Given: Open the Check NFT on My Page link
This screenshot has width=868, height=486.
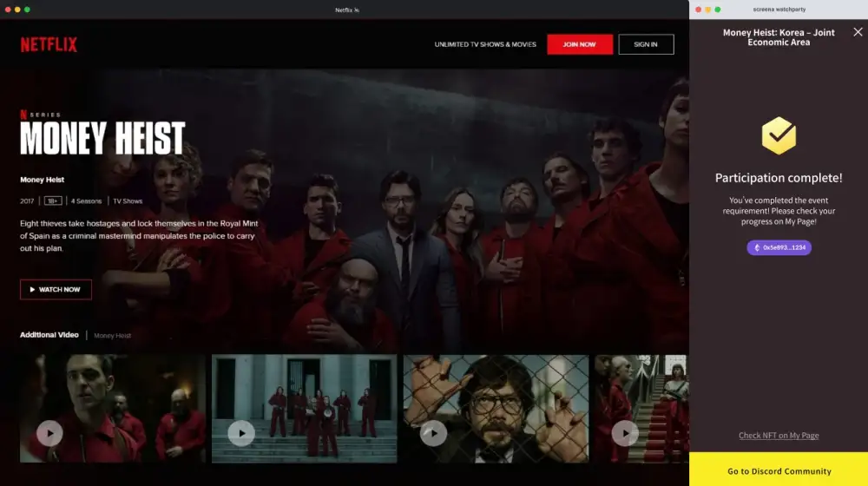Looking at the screenshot, I should click(779, 436).
